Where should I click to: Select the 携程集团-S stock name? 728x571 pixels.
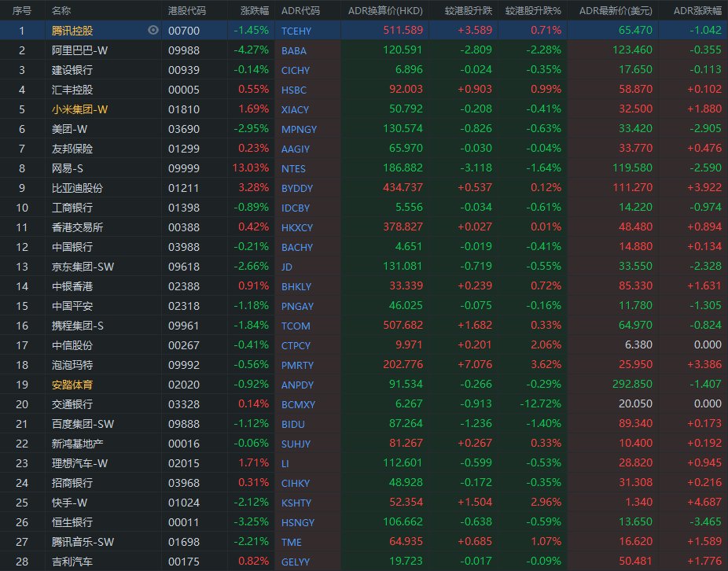point(78,326)
